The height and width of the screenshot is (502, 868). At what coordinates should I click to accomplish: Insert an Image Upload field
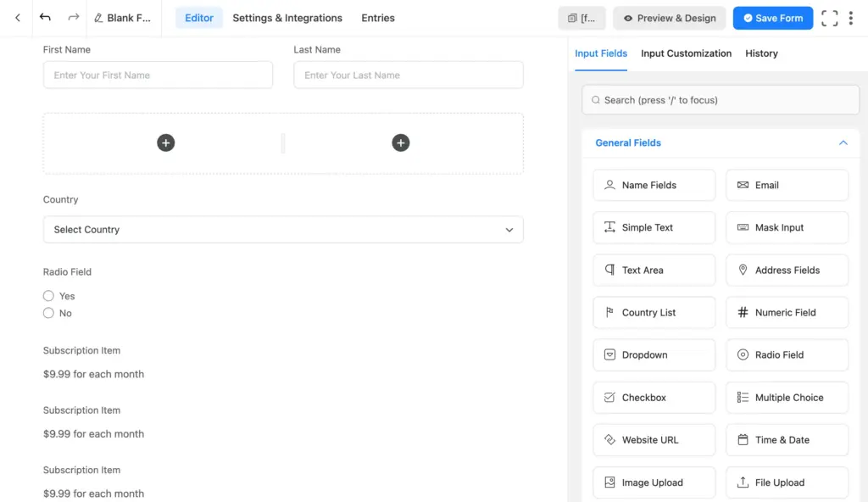pos(654,482)
